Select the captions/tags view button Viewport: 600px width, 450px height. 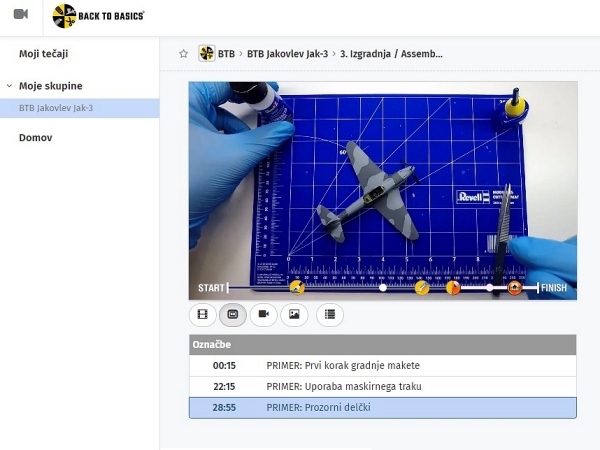tap(233, 314)
